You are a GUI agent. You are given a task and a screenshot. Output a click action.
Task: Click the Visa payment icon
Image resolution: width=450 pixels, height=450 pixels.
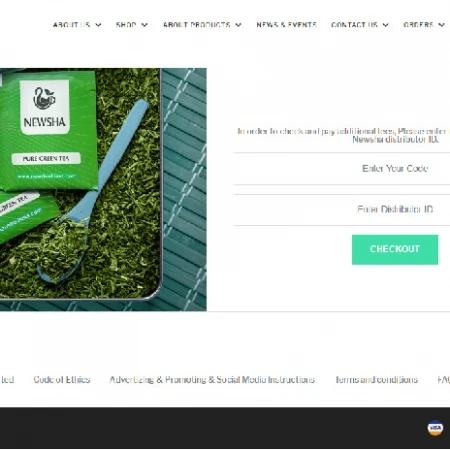(x=435, y=428)
